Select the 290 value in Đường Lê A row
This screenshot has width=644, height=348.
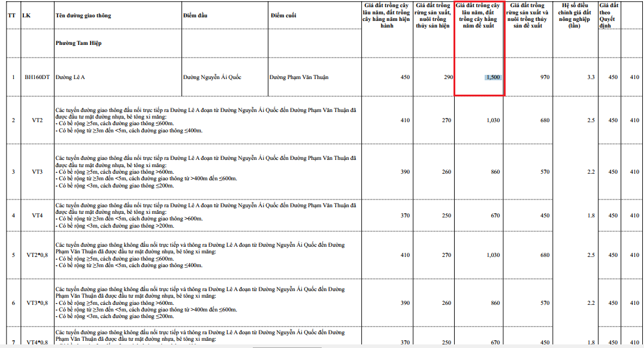(448, 77)
